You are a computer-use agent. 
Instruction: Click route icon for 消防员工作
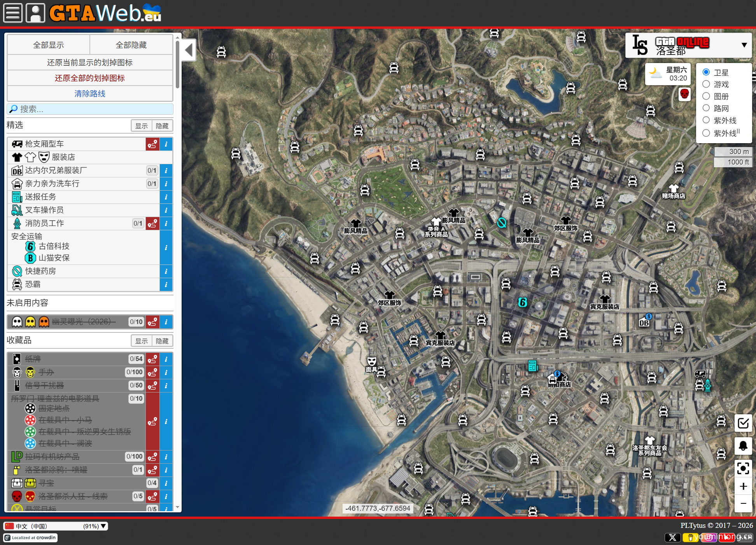pos(152,223)
